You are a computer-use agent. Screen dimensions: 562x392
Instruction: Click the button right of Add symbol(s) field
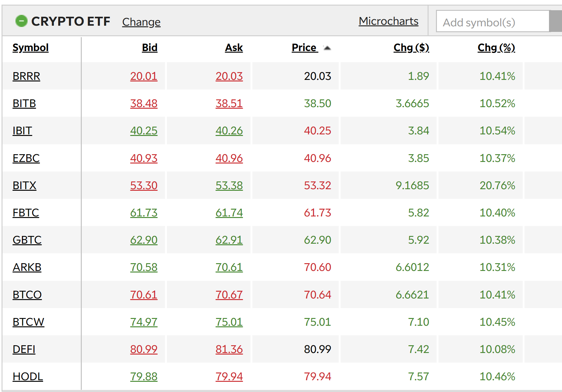coord(555,21)
